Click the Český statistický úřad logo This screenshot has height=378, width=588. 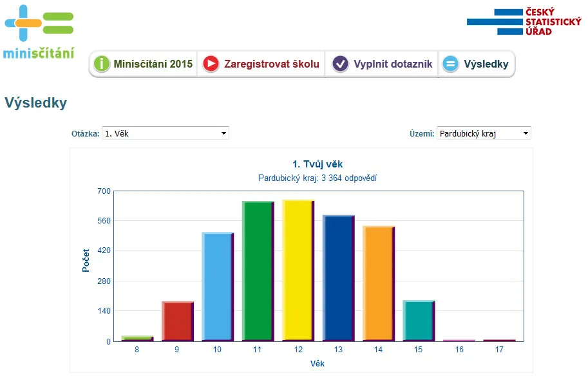coord(524,22)
